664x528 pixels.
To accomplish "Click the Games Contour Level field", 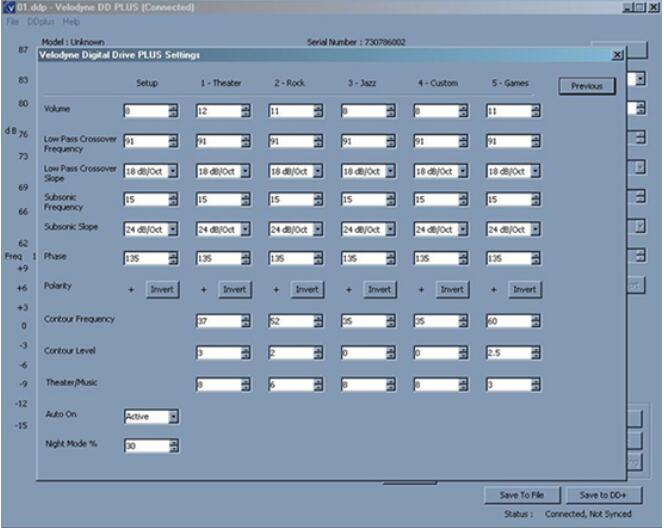I will coord(509,353).
